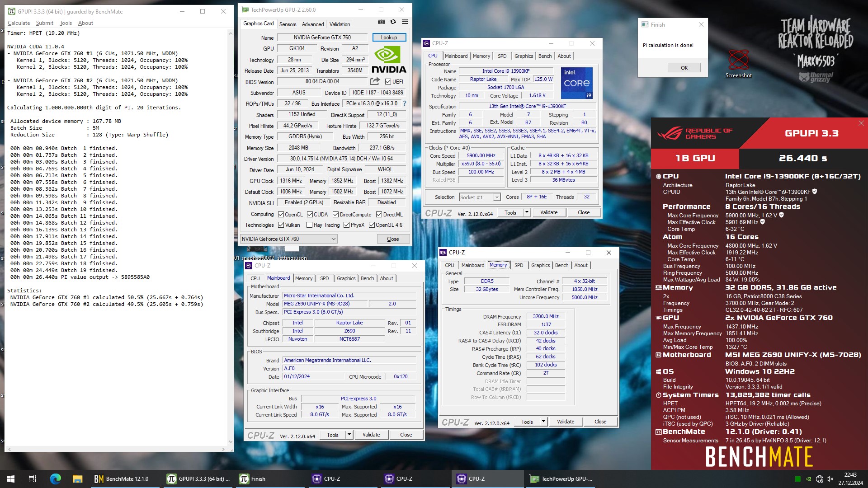Click Core Speed 5900.00 MHz field
The width and height of the screenshot is (868, 488).
click(x=481, y=156)
